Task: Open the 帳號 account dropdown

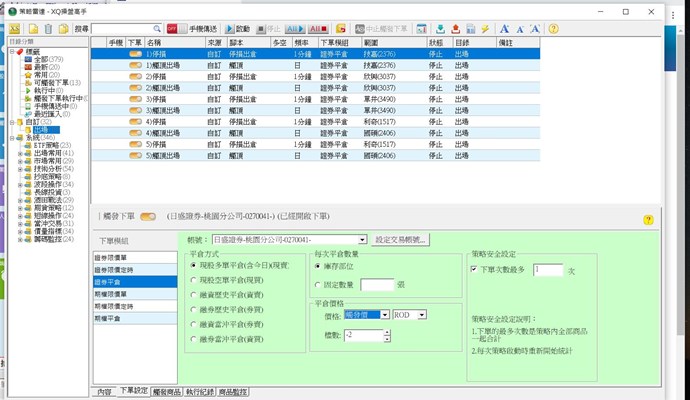Action: click(x=361, y=240)
